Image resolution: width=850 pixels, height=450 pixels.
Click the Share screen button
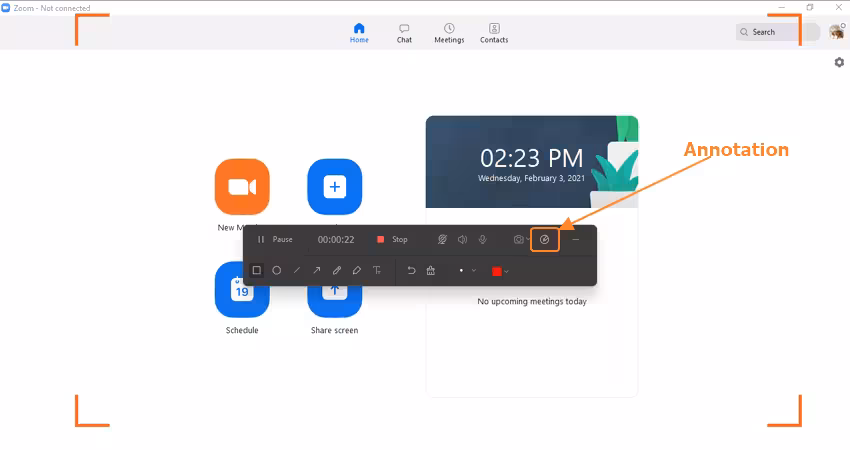pos(334,301)
